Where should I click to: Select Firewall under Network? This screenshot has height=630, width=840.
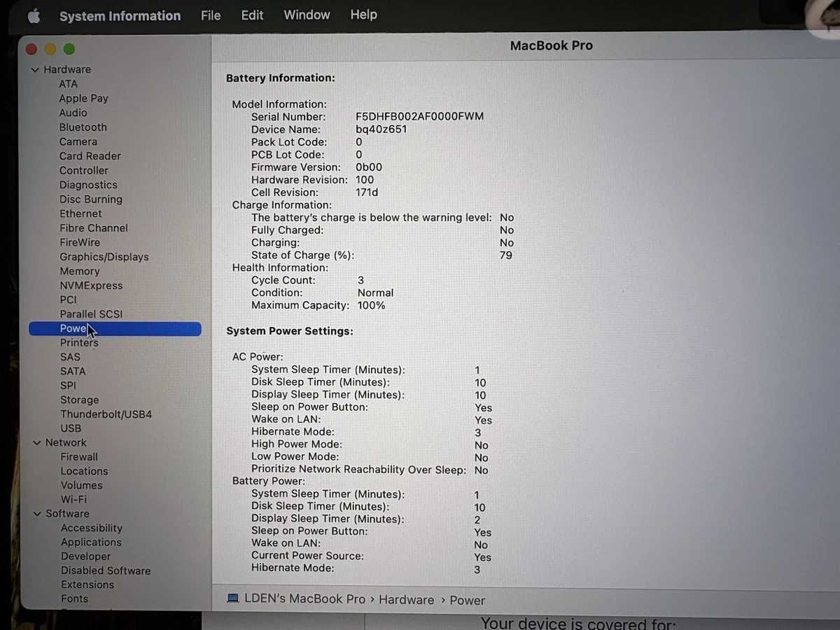coord(79,457)
